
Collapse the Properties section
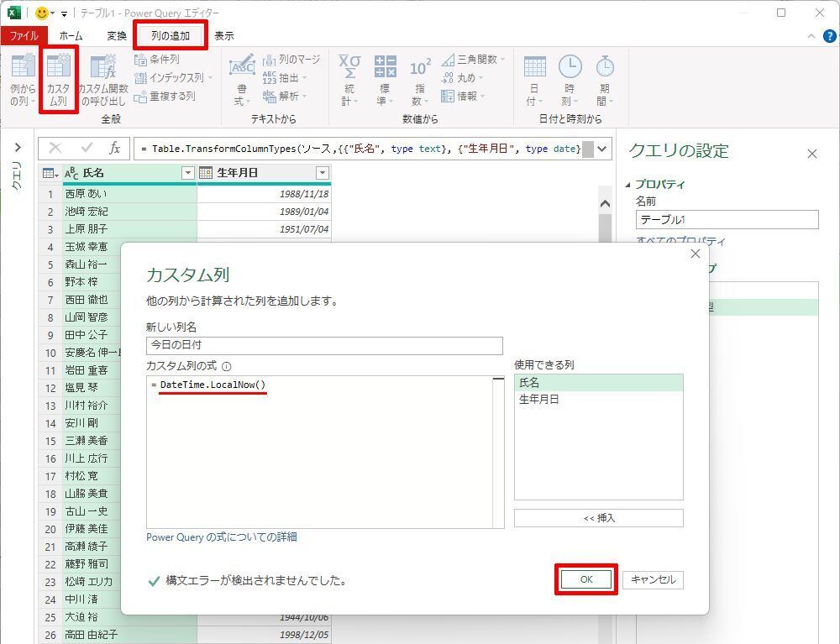coord(627,185)
